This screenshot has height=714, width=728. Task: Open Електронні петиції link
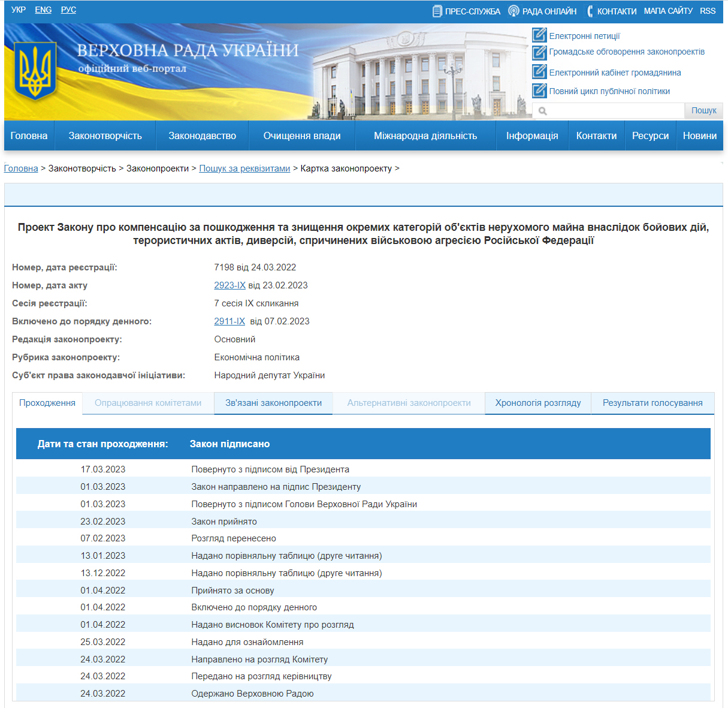point(584,36)
